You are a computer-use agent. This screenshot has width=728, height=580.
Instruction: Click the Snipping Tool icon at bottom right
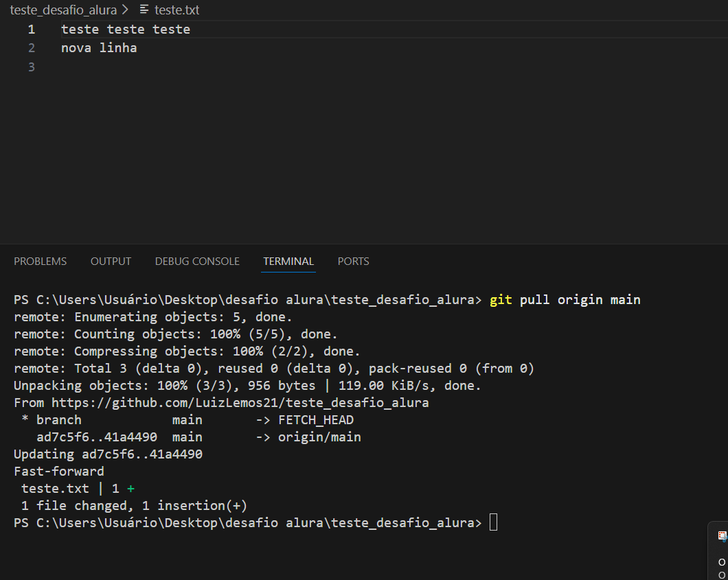click(x=722, y=536)
